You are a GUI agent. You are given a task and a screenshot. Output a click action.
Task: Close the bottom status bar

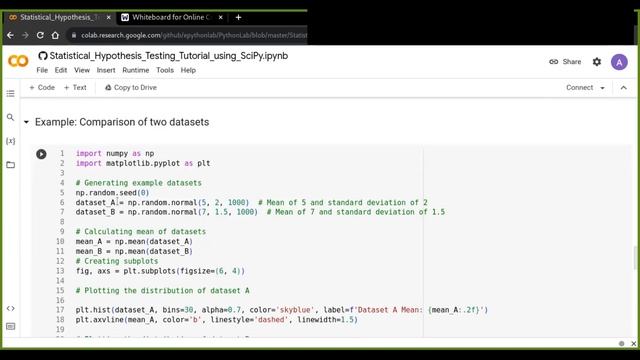coord(633,344)
